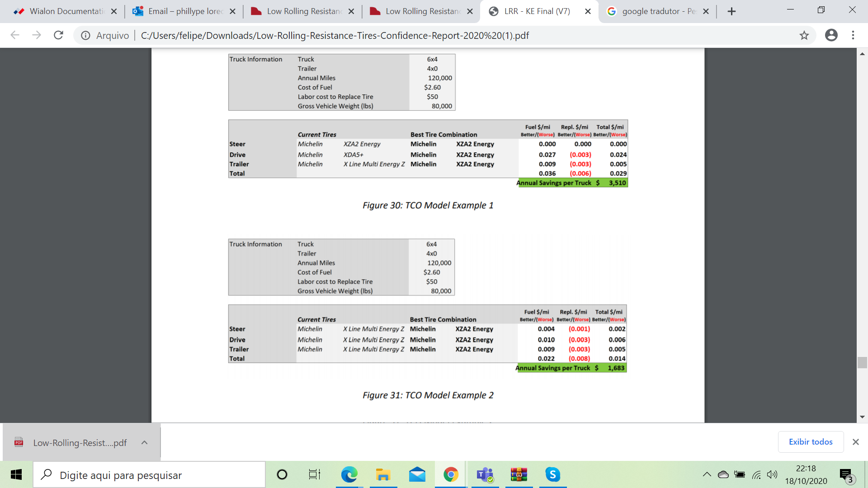868x488 pixels.
Task: Open Microsoft Edge from the taskbar
Action: coord(349,474)
